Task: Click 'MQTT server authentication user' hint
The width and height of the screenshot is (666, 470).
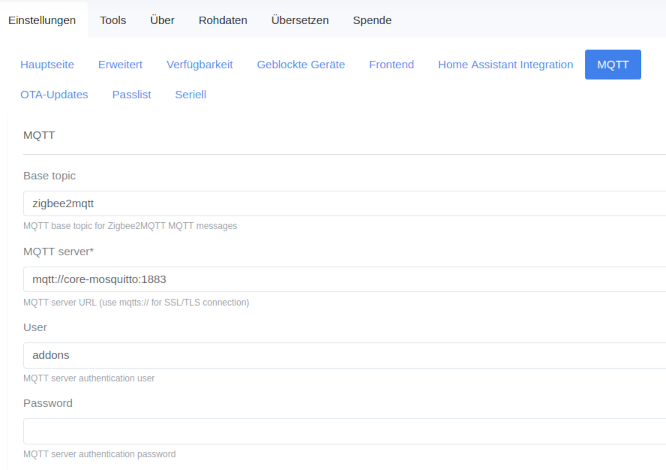Action: pyautogui.click(x=89, y=378)
